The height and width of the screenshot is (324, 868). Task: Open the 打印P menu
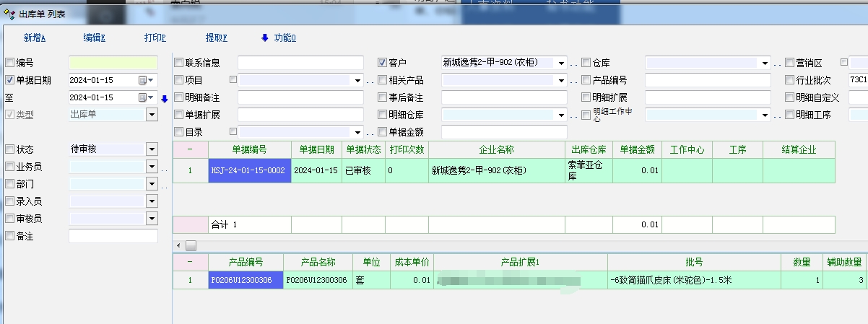(155, 38)
